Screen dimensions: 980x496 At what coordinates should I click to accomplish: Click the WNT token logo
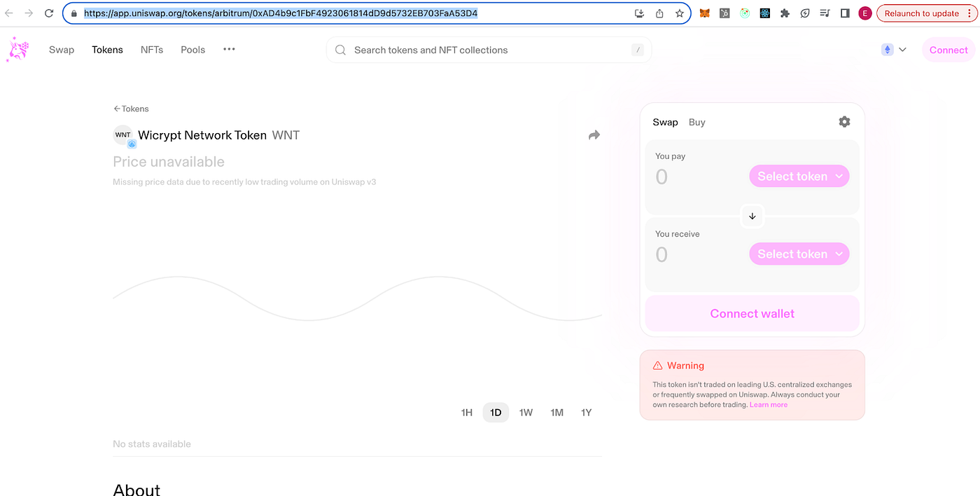123,135
